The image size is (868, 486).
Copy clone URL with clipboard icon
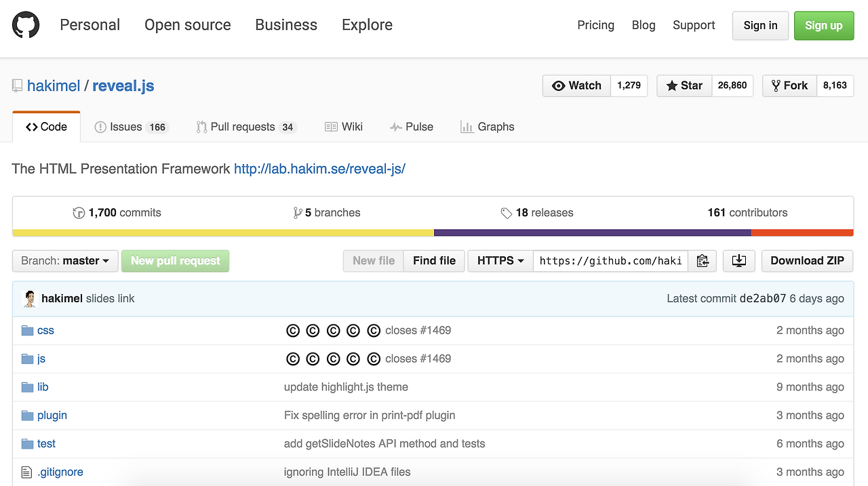[703, 261]
